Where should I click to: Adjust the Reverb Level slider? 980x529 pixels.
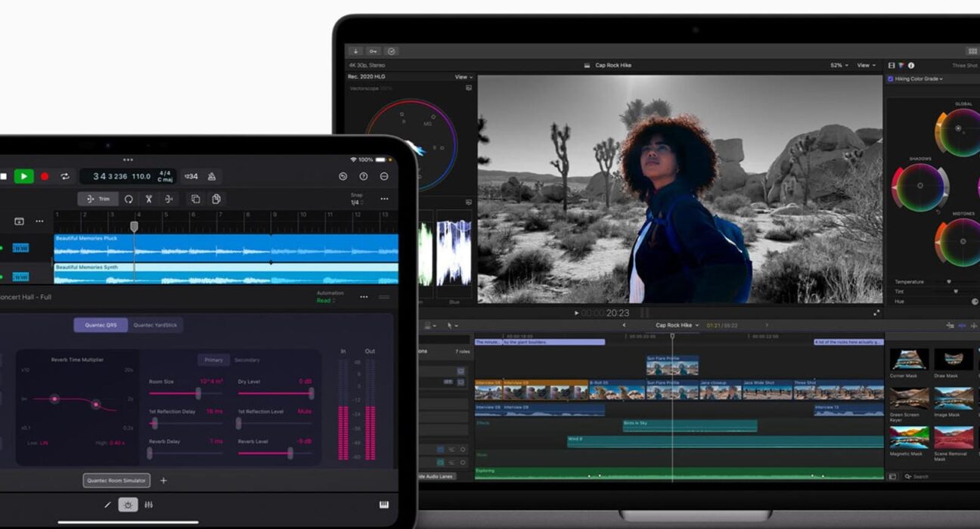click(275, 453)
